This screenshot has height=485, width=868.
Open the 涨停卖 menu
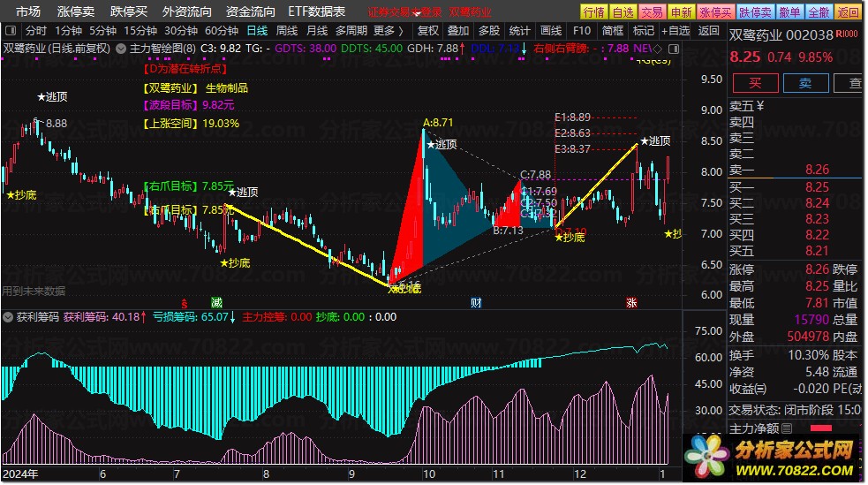[76, 11]
